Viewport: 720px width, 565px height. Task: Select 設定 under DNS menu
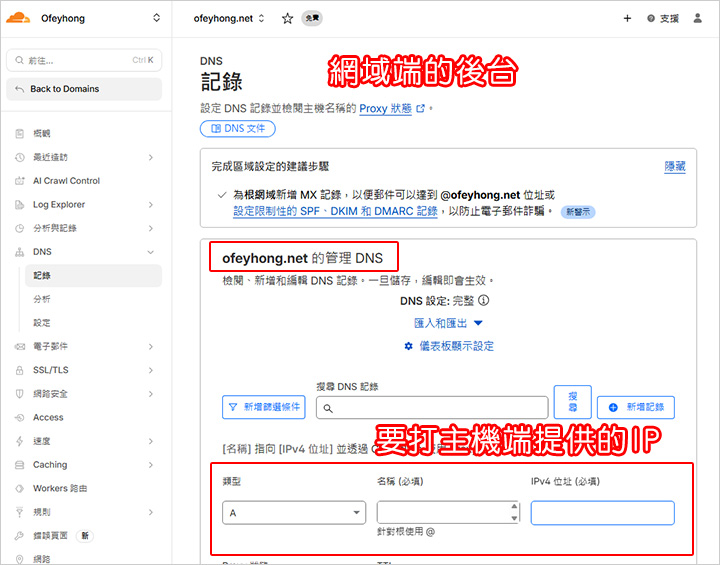coord(42,323)
